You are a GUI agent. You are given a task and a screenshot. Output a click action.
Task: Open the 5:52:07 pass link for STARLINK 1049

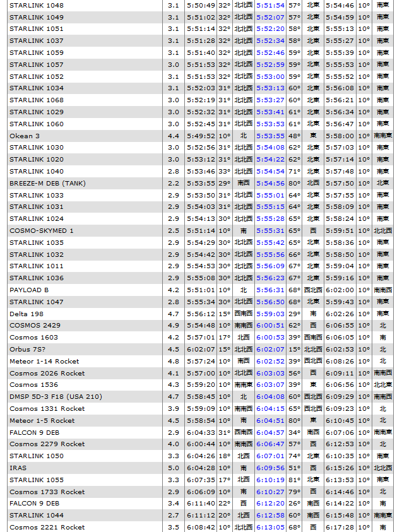[x=270, y=17]
